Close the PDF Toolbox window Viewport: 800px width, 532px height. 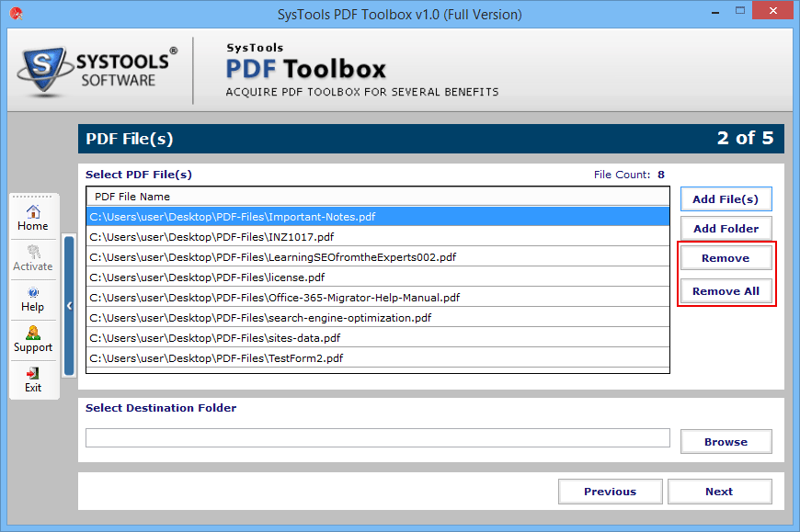[773, 11]
